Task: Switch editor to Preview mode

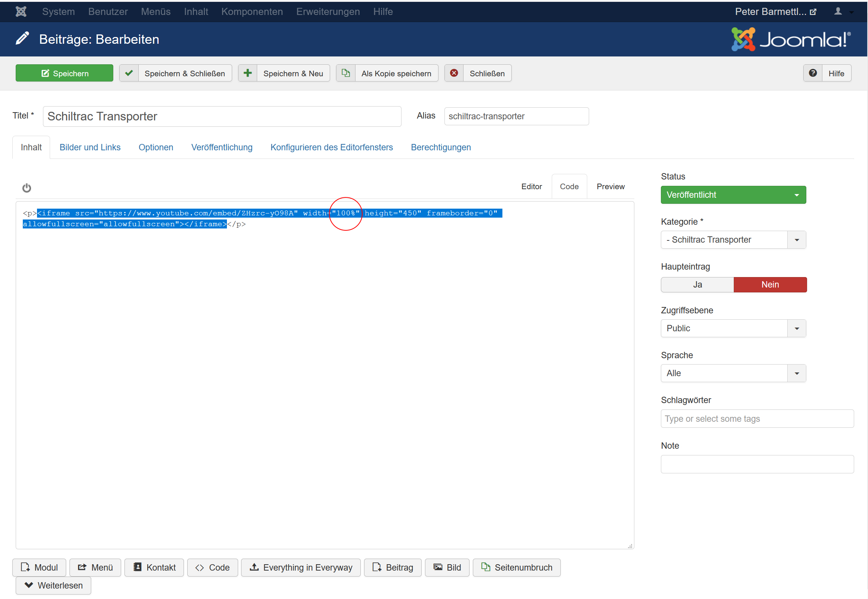Action: pos(610,187)
